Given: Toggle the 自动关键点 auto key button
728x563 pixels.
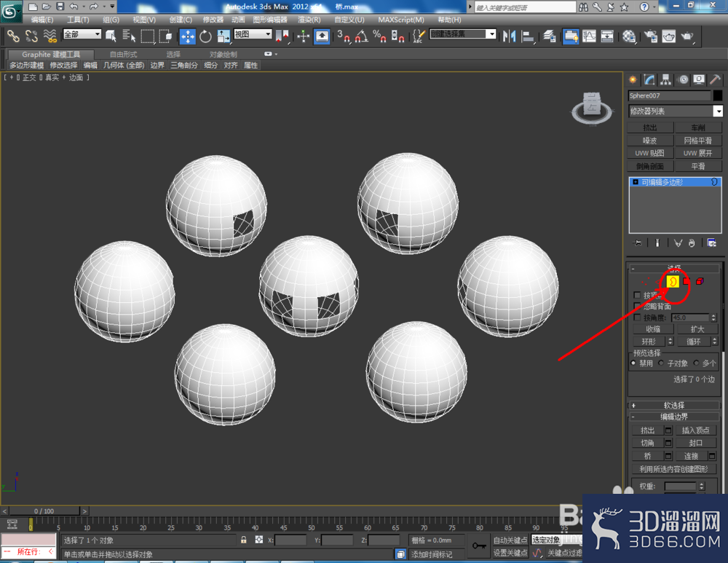Looking at the screenshot, I should coord(510,540).
